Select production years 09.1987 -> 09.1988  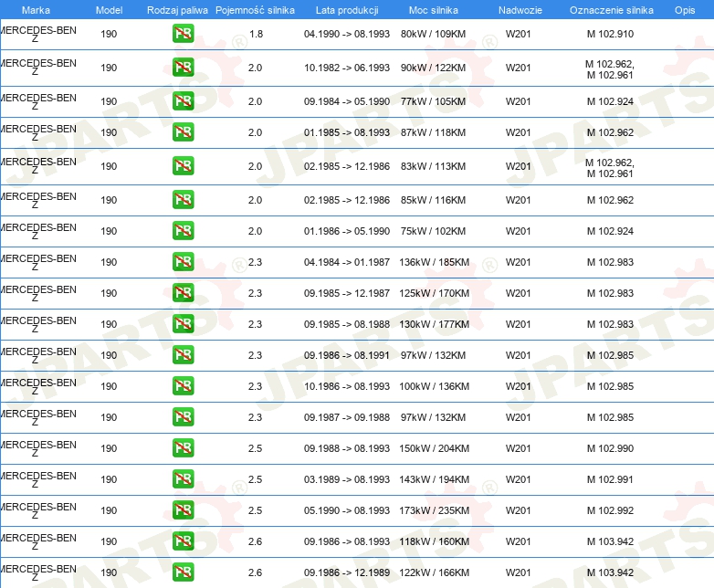[x=347, y=417]
